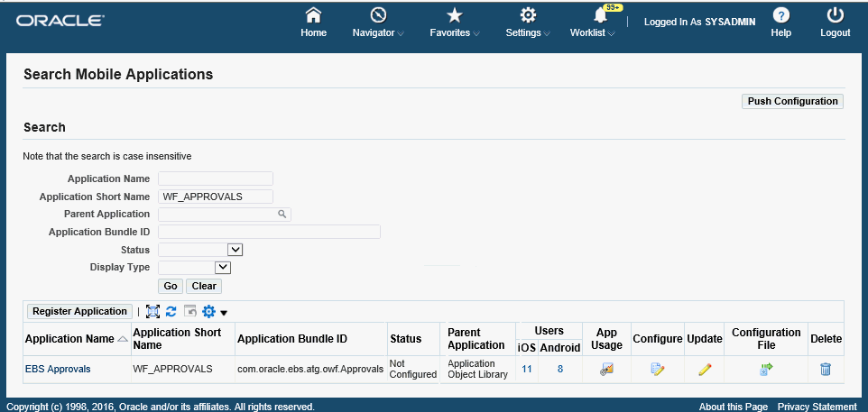Select the com.oracle.ebs.atg.owf.Approvals cell

click(310, 369)
